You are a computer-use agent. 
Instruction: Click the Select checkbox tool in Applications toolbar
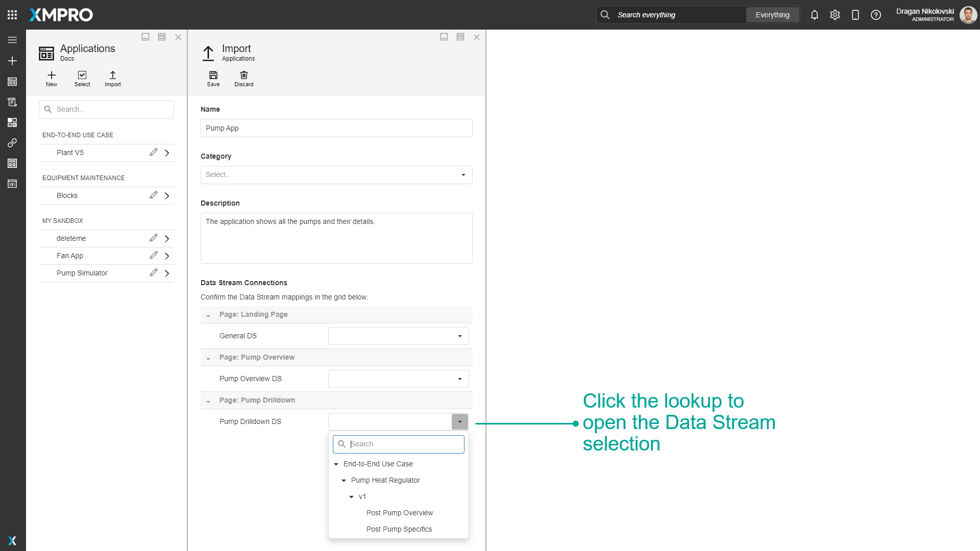82,79
